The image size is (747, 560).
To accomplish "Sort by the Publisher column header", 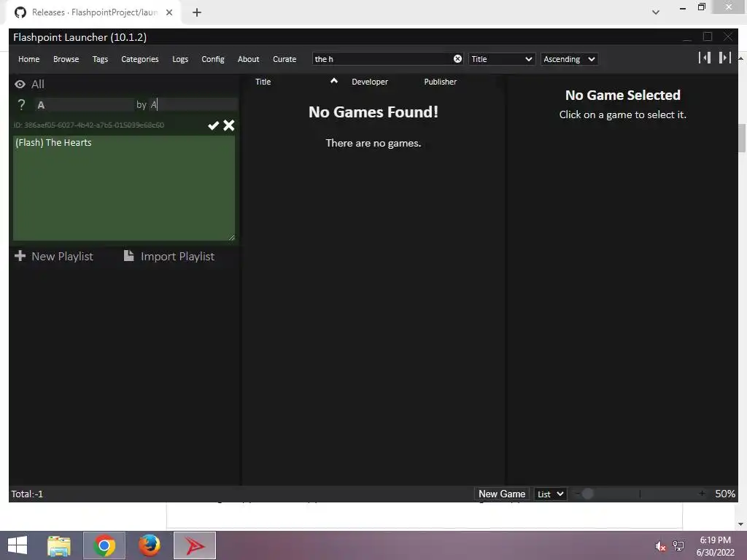I will click(440, 82).
